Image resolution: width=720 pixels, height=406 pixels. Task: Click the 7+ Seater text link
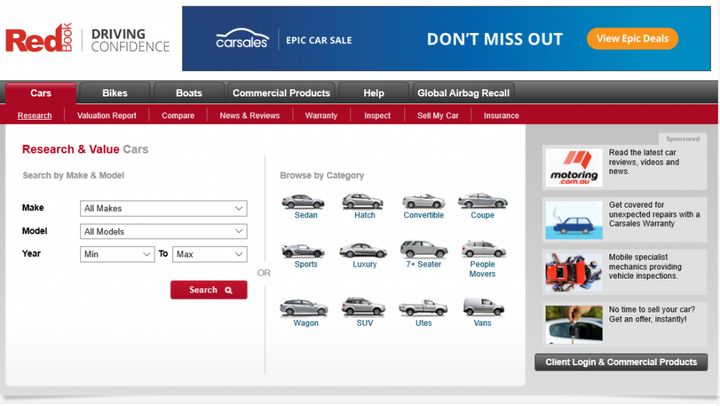click(423, 264)
